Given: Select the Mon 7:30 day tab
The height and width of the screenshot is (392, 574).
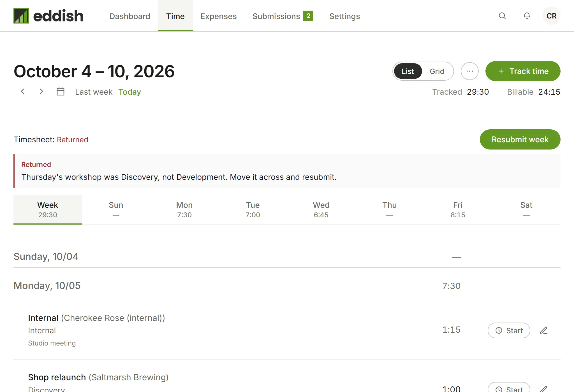Looking at the screenshot, I should (184, 209).
